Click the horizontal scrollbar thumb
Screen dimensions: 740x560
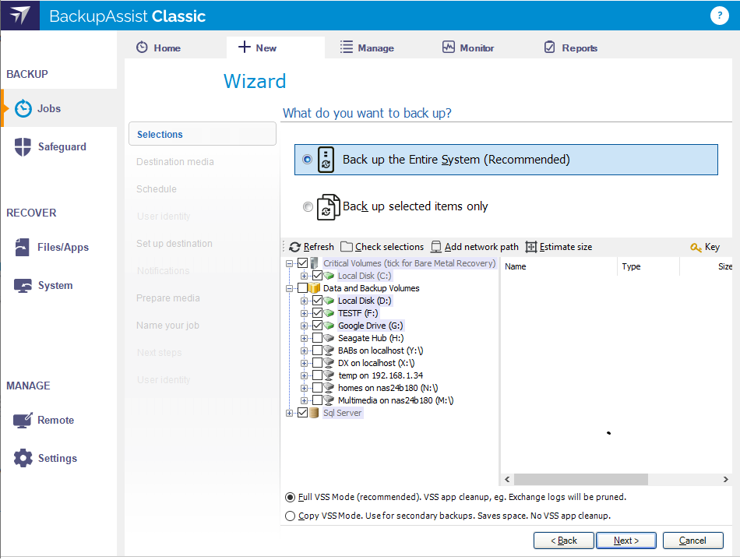point(581,479)
